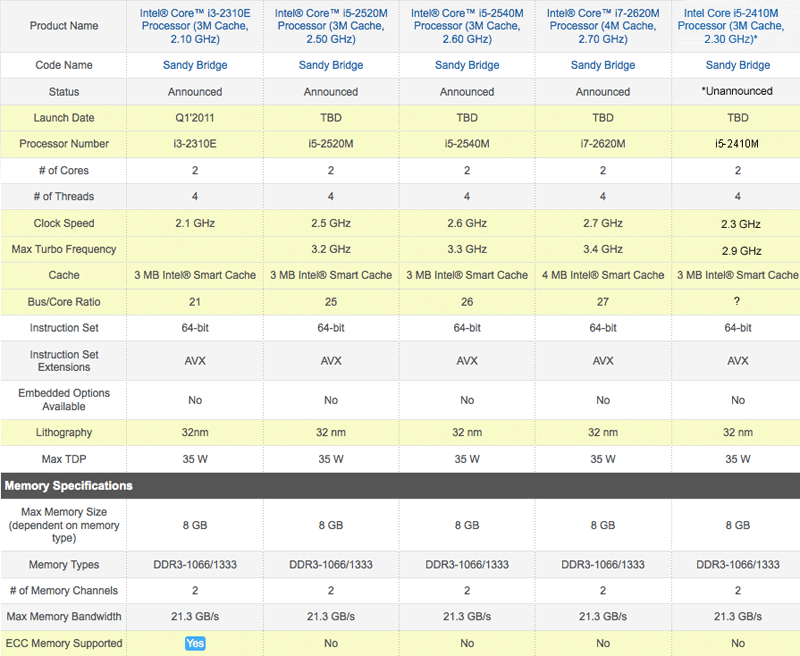This screenshot has height=656, width=800.
Task: Click Sandy Bridge link under i7-2620M column
Action: pyautogui.click(x=603, y=65)
